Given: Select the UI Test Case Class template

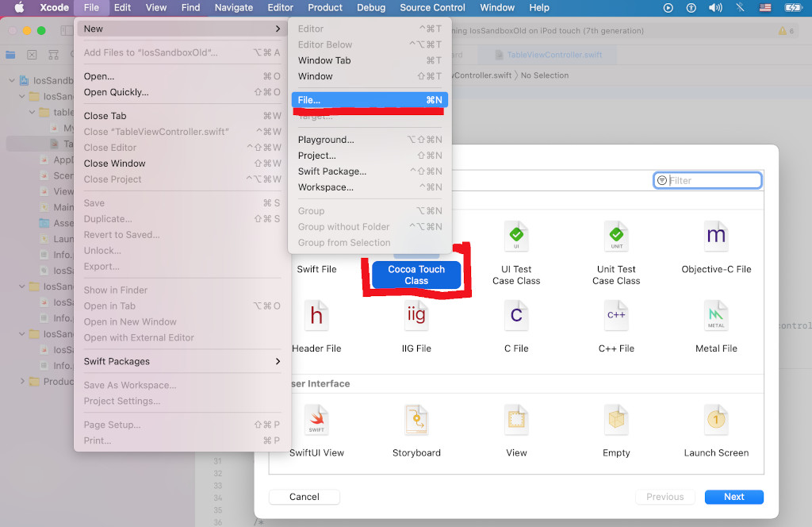Looking at the screenshot, I should click(x=516, y=254).
